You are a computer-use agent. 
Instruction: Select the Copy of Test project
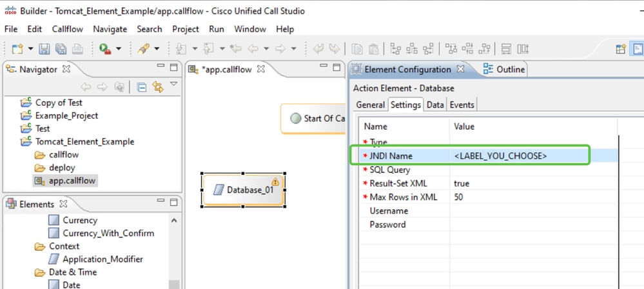[59, 103]
